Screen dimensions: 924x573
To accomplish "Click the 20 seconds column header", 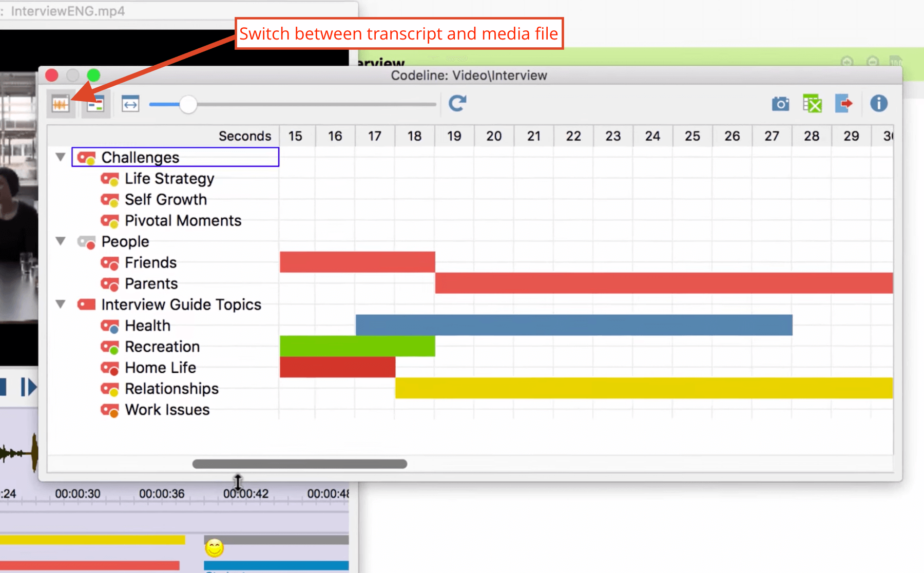I will (x=494, y=136).
